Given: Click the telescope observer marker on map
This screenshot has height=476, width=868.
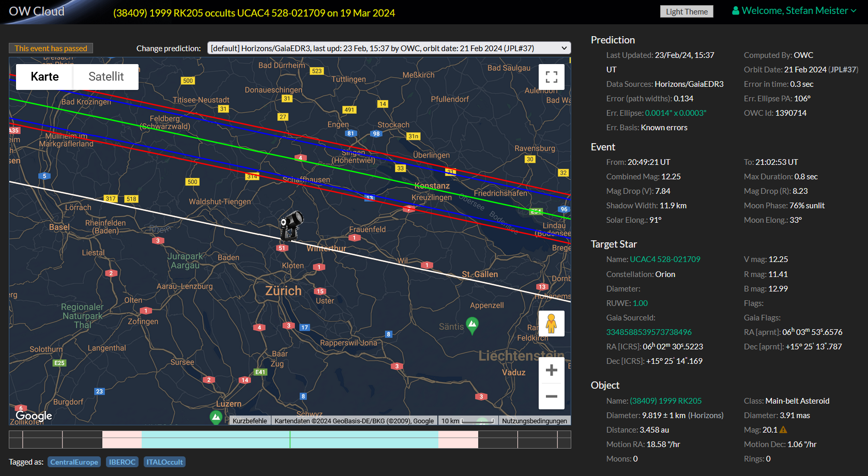Looking at the screenshot, I should pos(291,225).
